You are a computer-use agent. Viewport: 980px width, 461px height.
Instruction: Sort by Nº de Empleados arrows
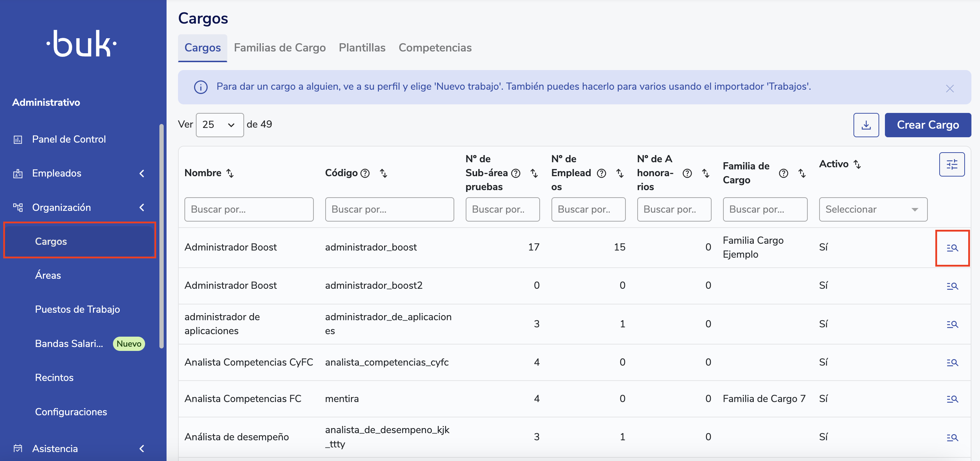point(620,173)
